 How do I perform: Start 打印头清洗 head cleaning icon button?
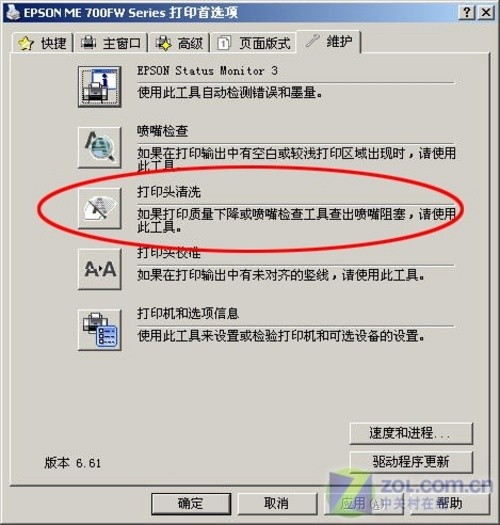99,208
